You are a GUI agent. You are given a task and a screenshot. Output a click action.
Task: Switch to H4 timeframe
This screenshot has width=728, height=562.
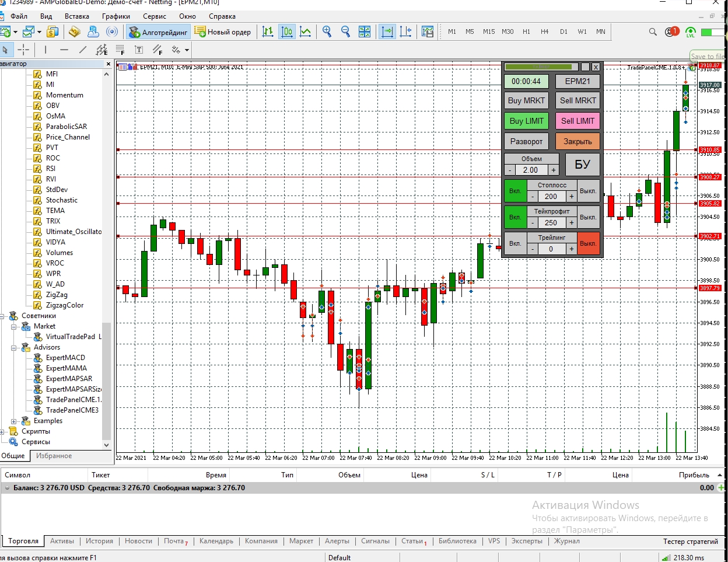(x=545, y=32)
